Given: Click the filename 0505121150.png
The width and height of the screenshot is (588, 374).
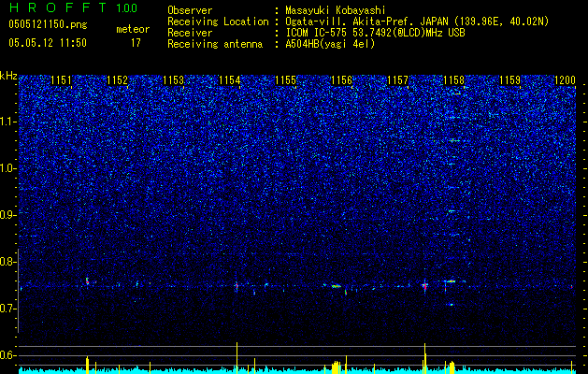Looking at the screenshot, I should click(48, 24).
